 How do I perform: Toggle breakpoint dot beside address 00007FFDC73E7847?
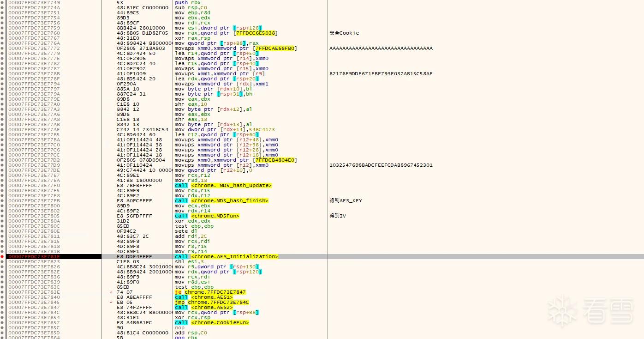pos(2,307)
